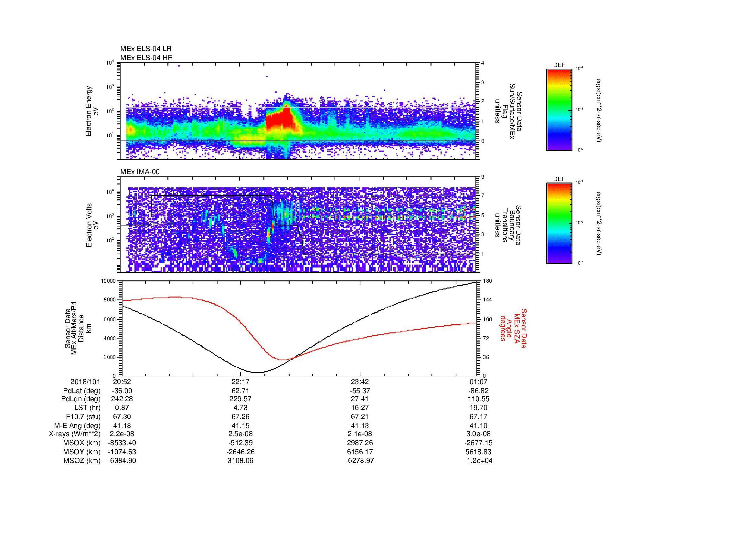Click the top DEF color bar
756x534 pixels.
(x=559, y=110)
